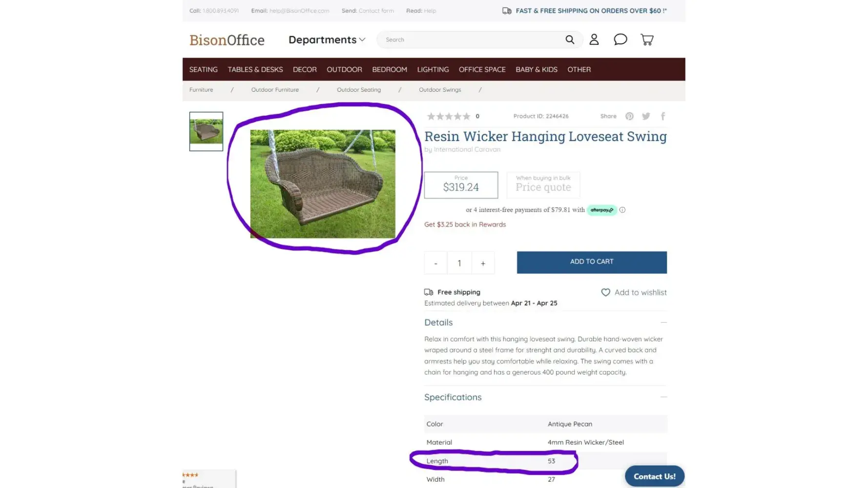
Task: Click into the Search input field
Action: (x=471, y=40)
